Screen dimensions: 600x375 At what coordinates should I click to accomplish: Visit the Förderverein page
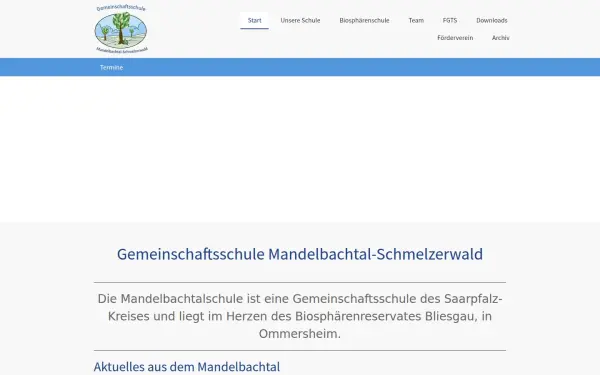pyautogui.click(x=455, y=38)
